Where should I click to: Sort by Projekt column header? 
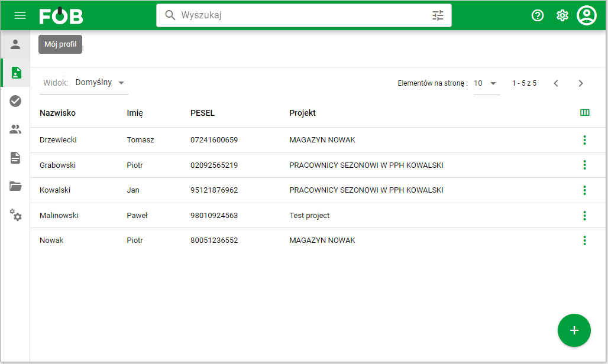(302, 113)
